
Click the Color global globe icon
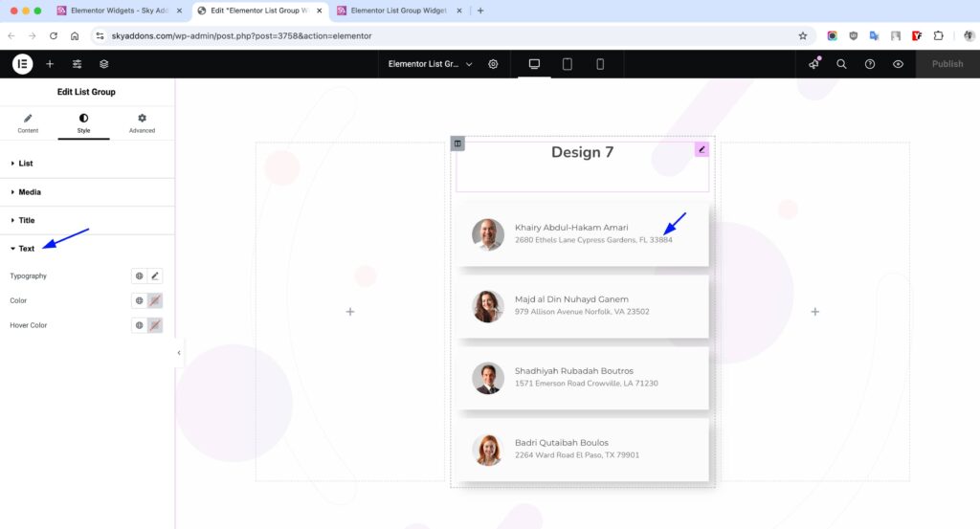pos(140,300)
